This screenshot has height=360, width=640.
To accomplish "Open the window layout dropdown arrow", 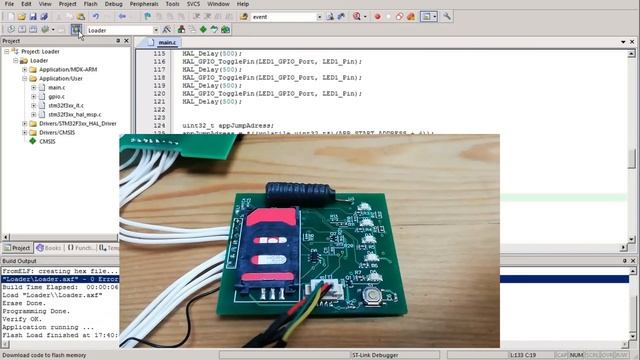I will [x=434, y=17].
